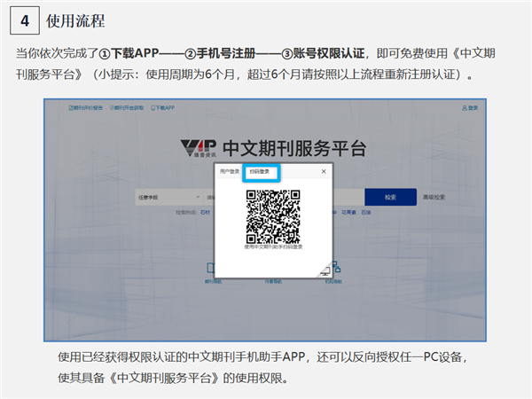Click the computer icon in popup corner
The image size is (532, 399).
click(325, 270)
